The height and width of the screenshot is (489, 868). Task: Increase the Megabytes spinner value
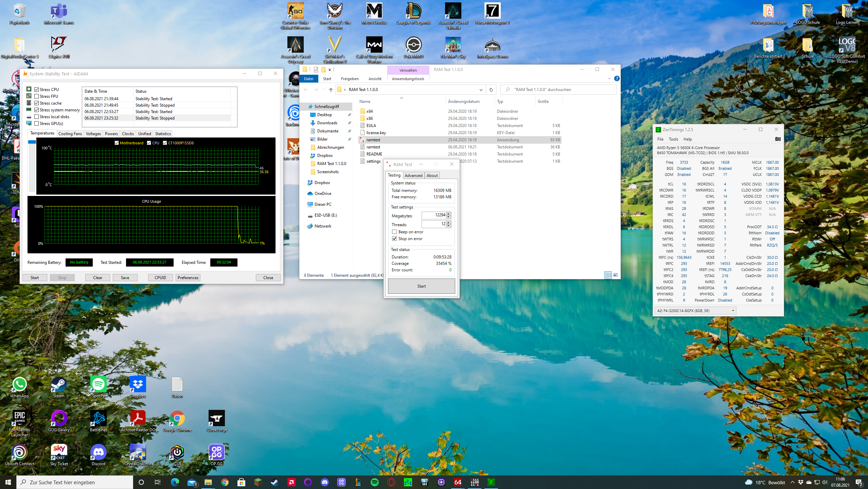click(x=448, y=214)
